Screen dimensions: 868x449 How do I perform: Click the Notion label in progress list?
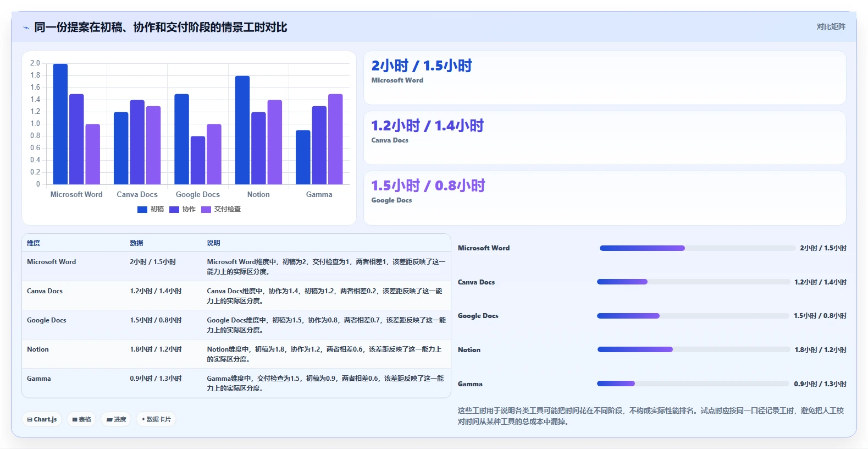[469, 350]
